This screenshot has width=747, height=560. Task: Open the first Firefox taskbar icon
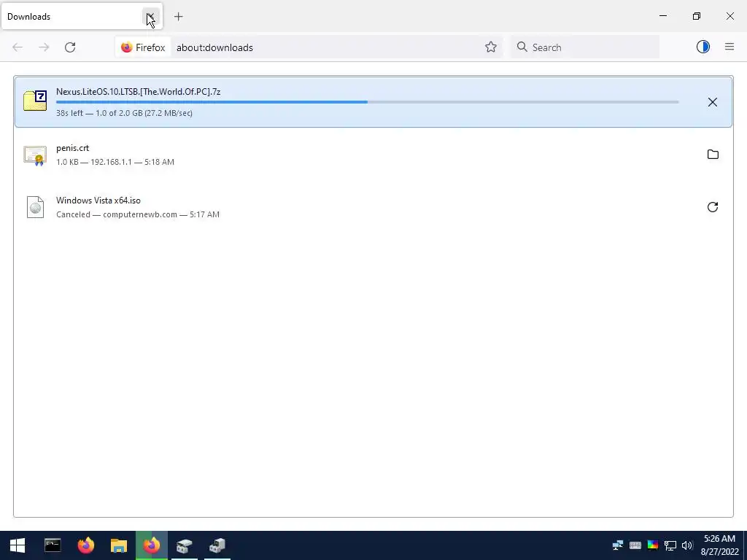click(x=86, y=545)
